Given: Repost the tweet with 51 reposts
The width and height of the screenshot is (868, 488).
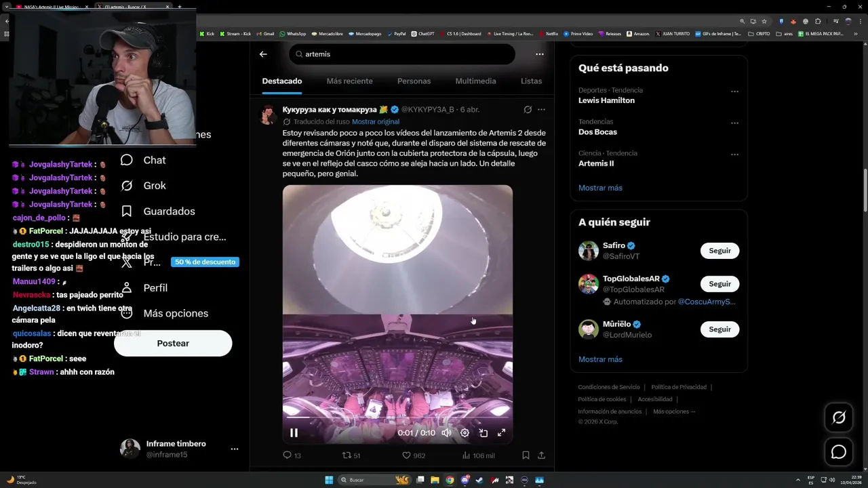Looking at the screenshot, I should click(x=351, y=455).
